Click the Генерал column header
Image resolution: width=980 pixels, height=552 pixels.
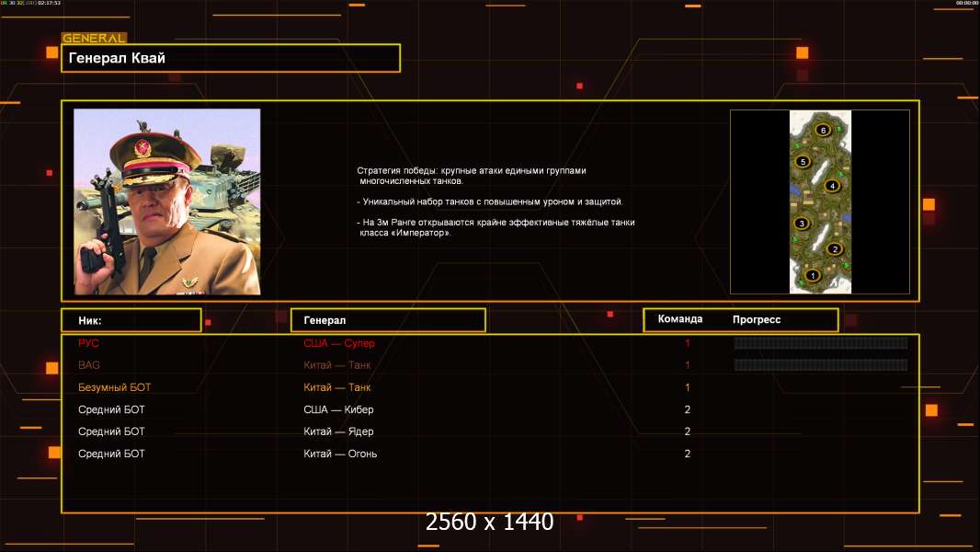[x=387, y=320]
